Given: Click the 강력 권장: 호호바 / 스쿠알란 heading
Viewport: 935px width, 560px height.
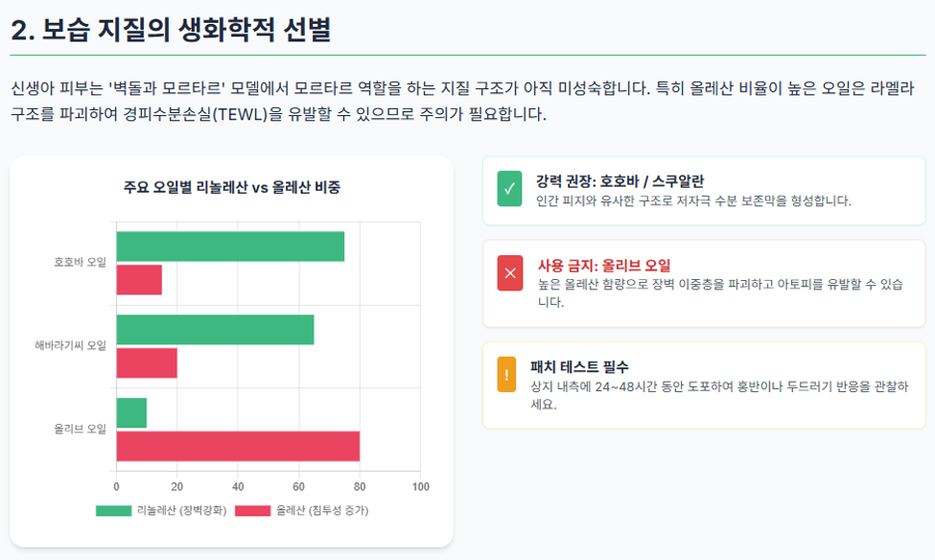Looking at the screenshot, I should pyautogui.click(x=619, y=181).
